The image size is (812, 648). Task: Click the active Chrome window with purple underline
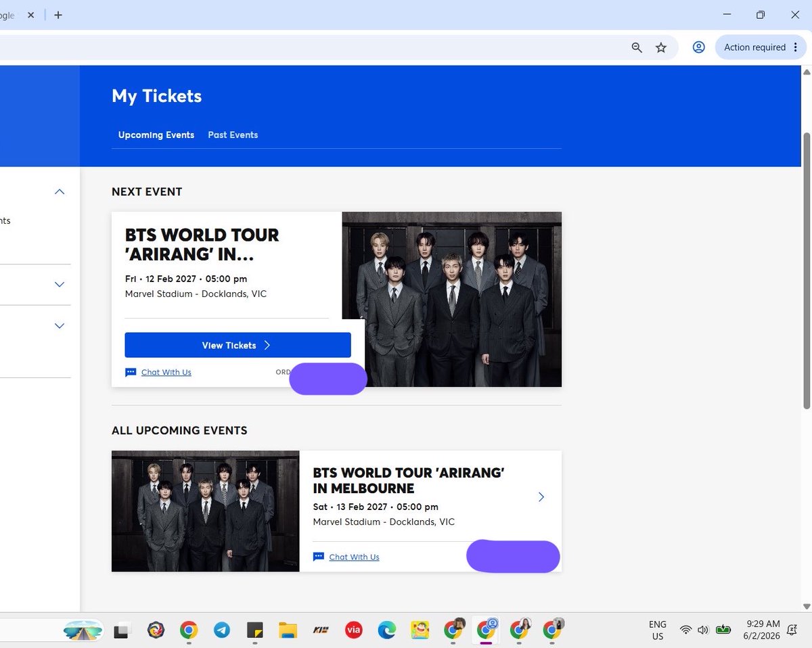pos(487,629)
